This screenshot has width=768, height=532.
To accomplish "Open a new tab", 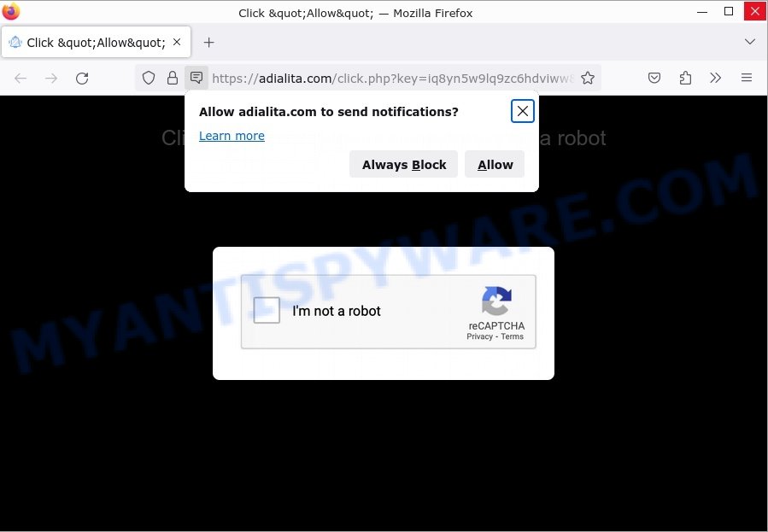I will point(209,43).
